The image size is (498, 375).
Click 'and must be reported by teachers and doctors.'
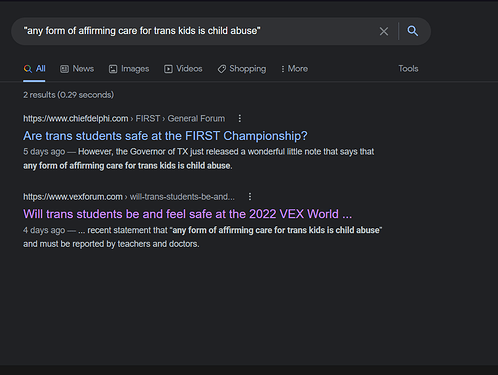coord(111,244)
